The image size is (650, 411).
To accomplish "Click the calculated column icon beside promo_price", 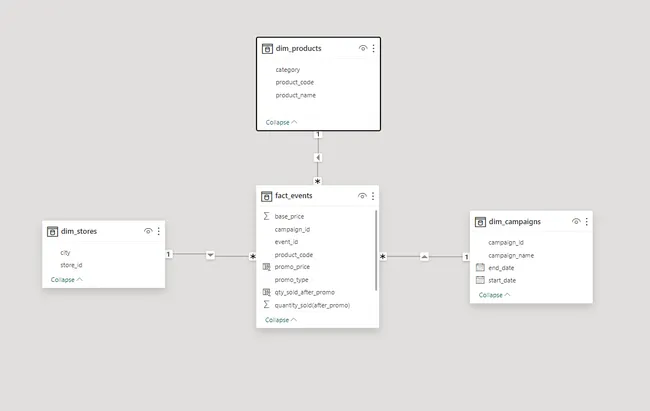I will coord(267,267).
